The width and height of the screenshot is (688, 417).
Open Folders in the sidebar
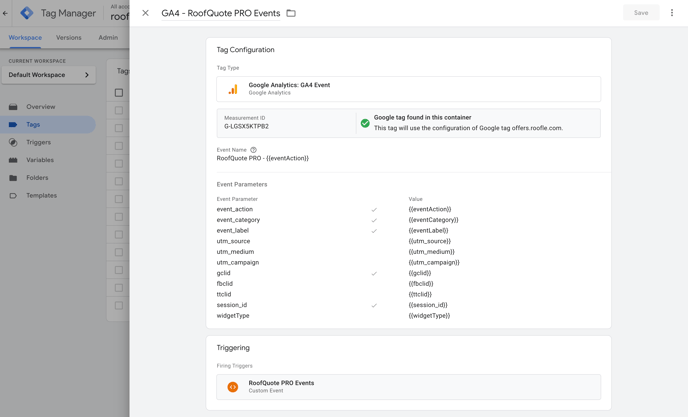point(48,178)
